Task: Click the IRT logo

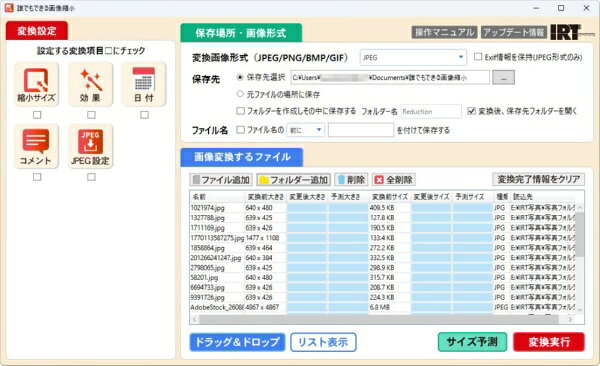Action: pos(572,33)
